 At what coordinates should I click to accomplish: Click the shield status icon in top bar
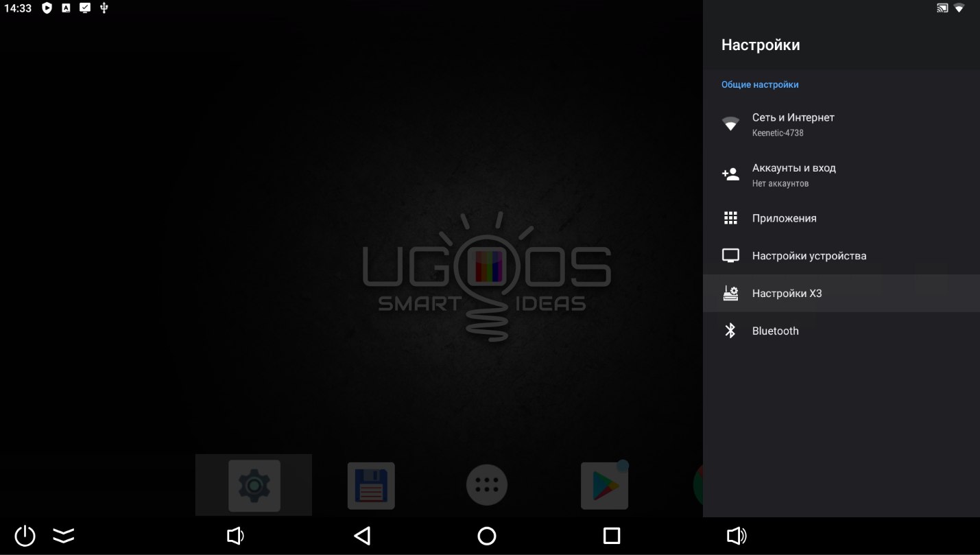(x=47, y=8)
